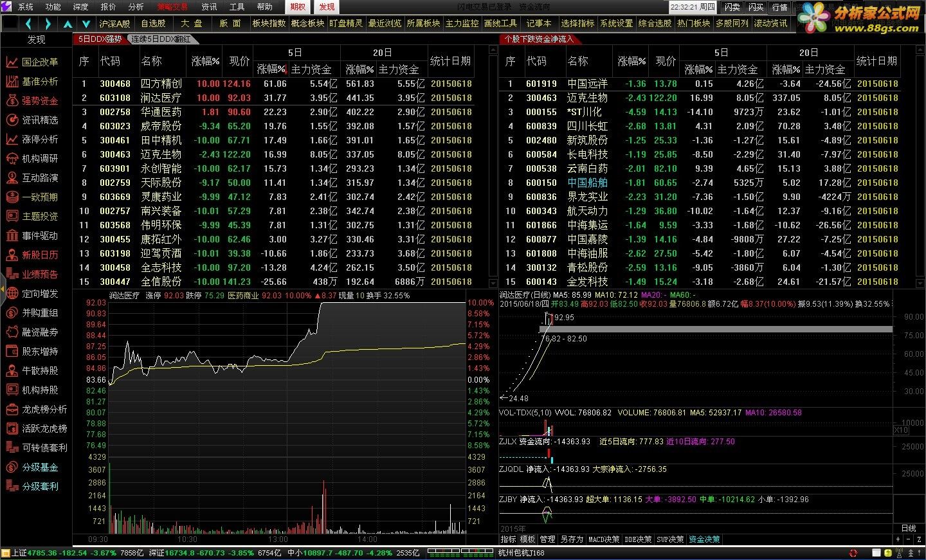Click the 闪买 button
This screenshot has height=560, width=926.
[756, 7]
